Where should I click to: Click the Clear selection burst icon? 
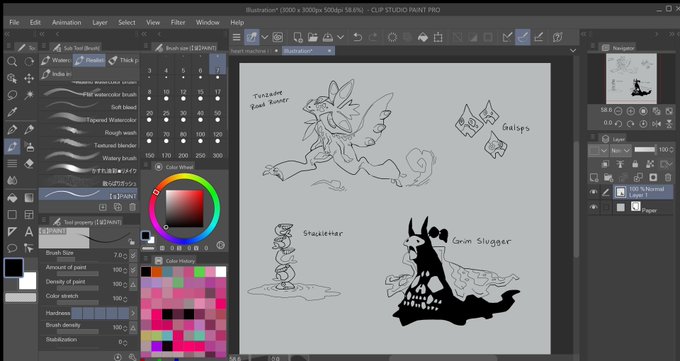click(392, 38)
